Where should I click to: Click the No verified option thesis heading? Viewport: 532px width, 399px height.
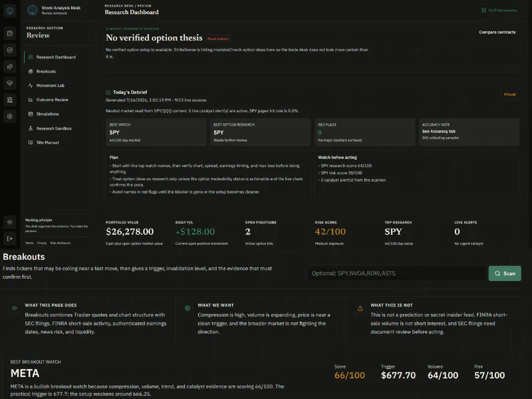coord(154,38)
